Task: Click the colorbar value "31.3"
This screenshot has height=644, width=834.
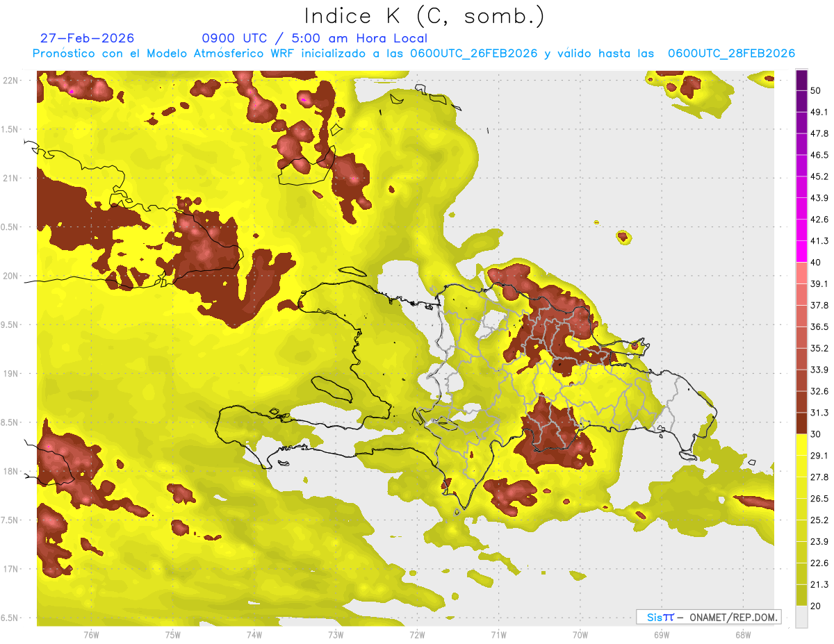Action: [819, 413]
